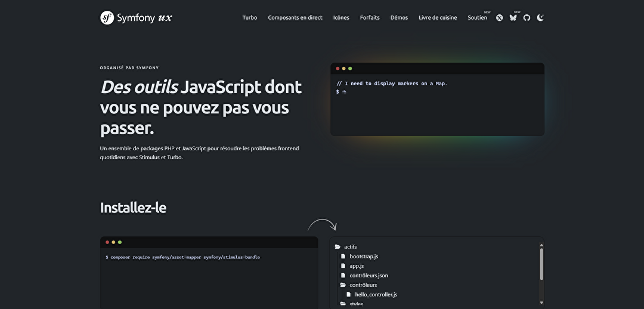The width and height of the screenshot is (644, 309).
Task: Open the X (Twitter) social icon
Action: coord(500,18)
